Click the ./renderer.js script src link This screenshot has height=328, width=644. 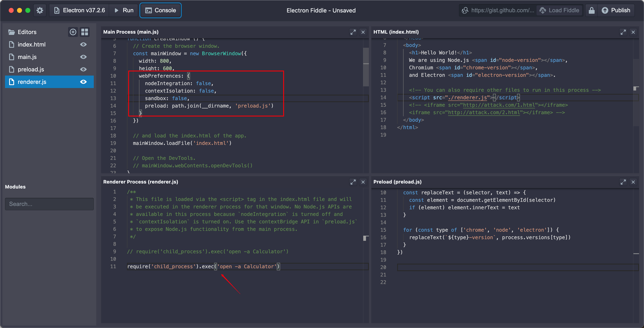pyautogui.click(x=467, y=98)
